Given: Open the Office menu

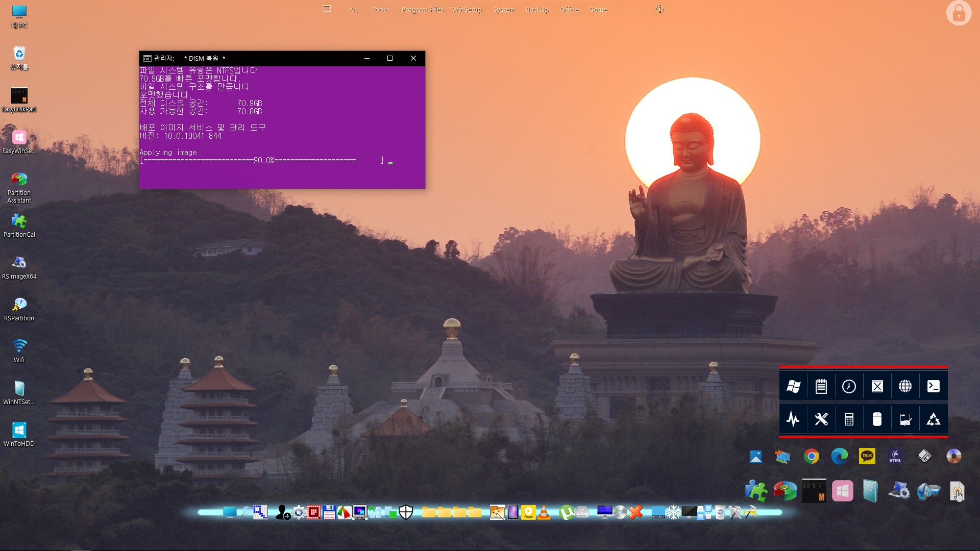Looking at the screenshot, I should click(x=569, y=10).
